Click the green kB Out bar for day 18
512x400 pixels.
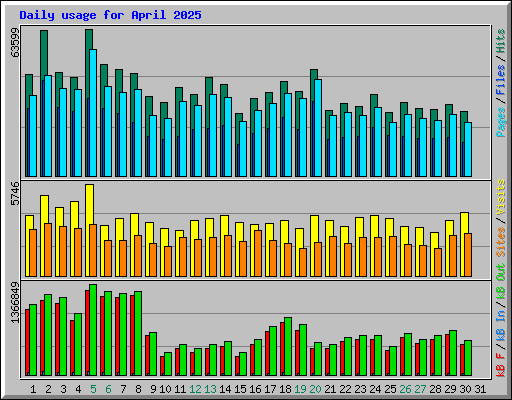tap(288, 347)
